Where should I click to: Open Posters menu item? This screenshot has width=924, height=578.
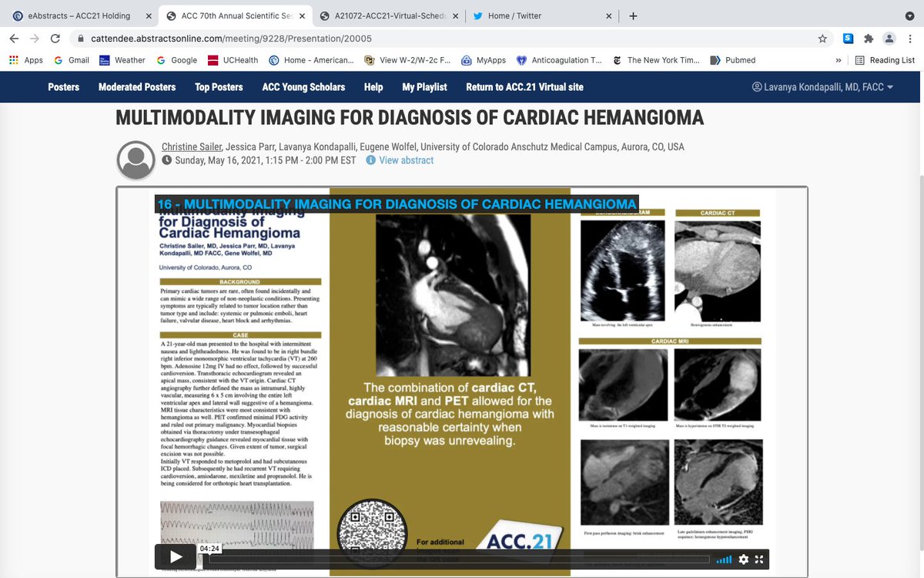63,87
